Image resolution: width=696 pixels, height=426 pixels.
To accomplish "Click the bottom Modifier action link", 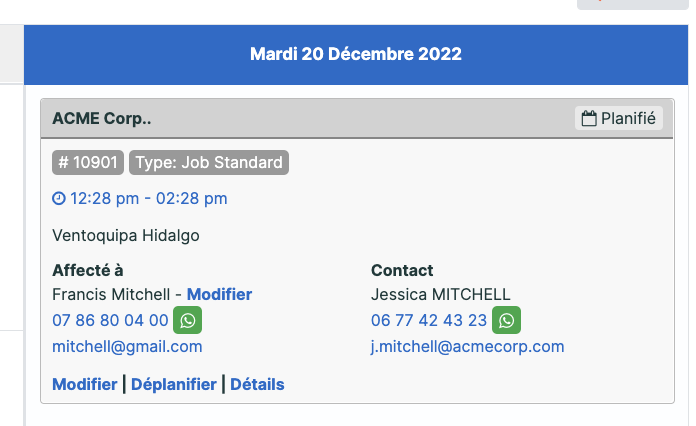I will 85,384.
